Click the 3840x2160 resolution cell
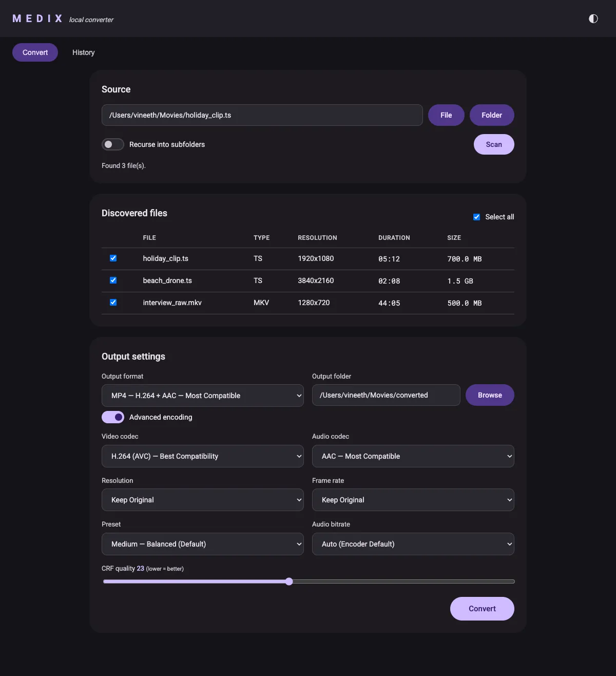 click(316, 280)
